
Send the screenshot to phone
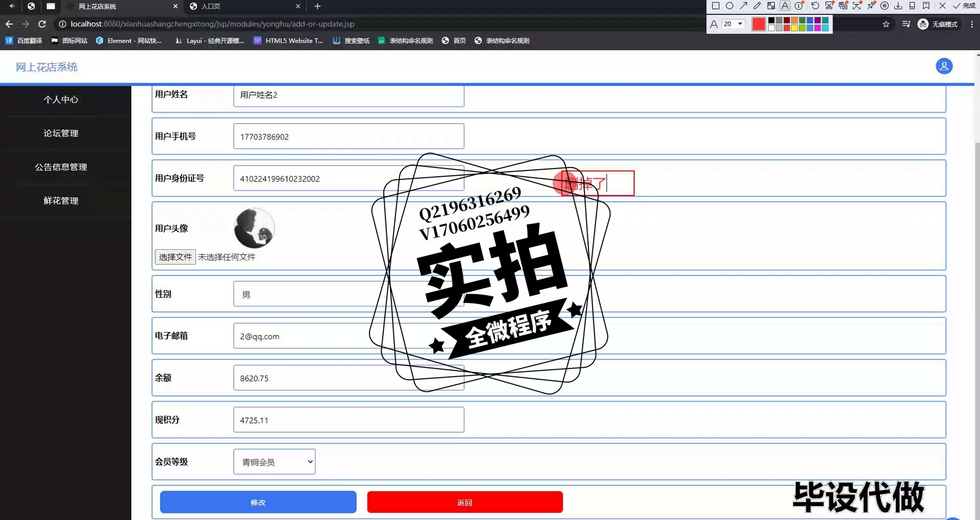912,6
